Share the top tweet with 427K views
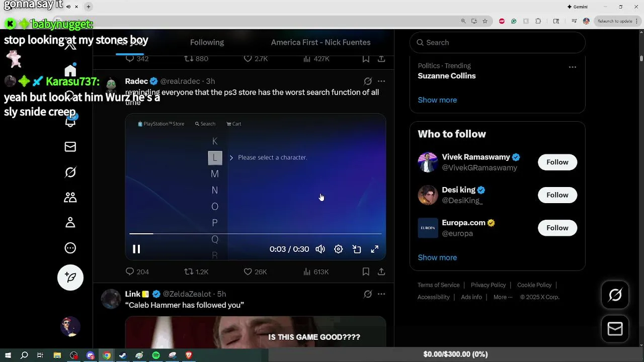 [x=381, y=59]
